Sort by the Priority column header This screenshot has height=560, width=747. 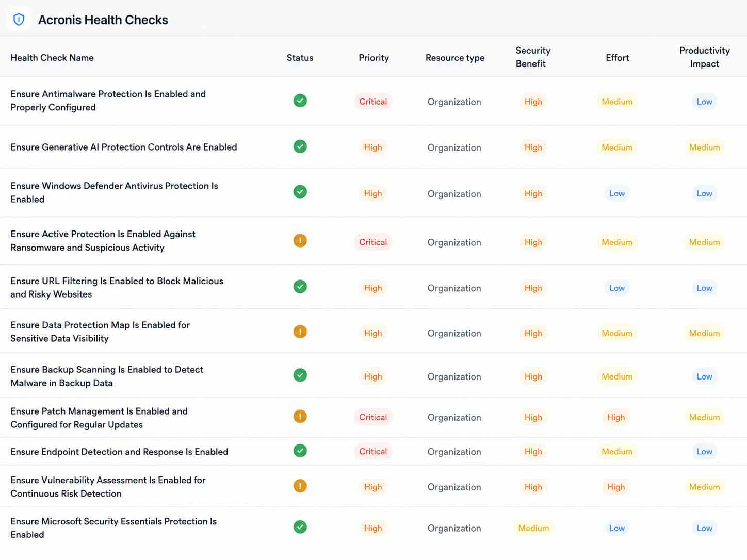point(374,58)
